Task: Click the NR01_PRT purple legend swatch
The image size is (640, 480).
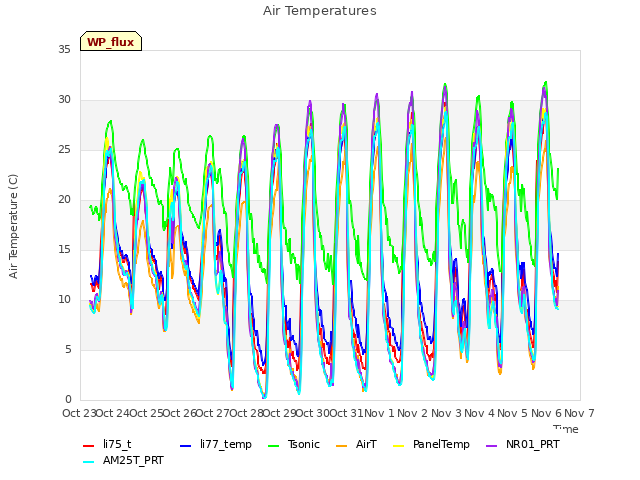Action: click(492, 446)
